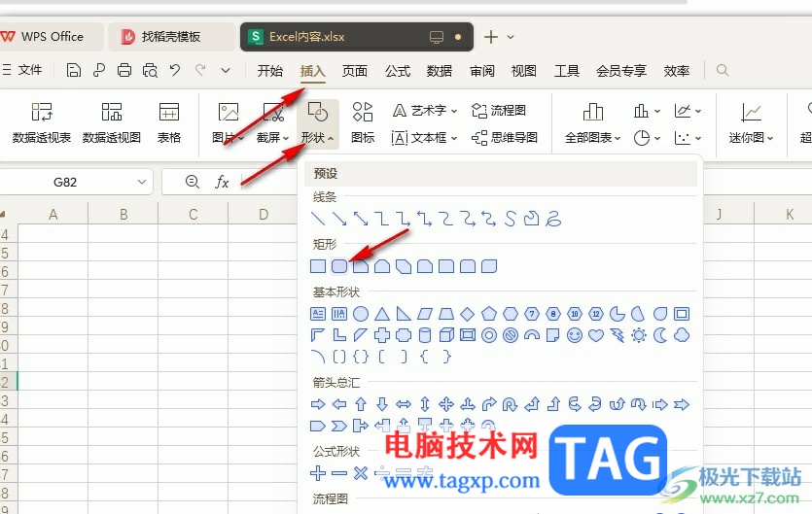Open the scatter chart dropdown

688,138
